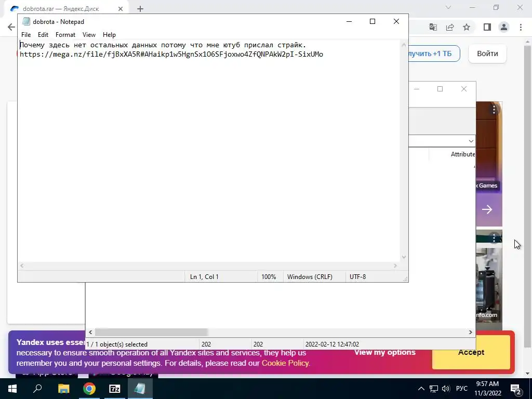Click the mega.nz link text in Notepad
The width and height of the screenshot is (532, 399).
pos(171,54)
